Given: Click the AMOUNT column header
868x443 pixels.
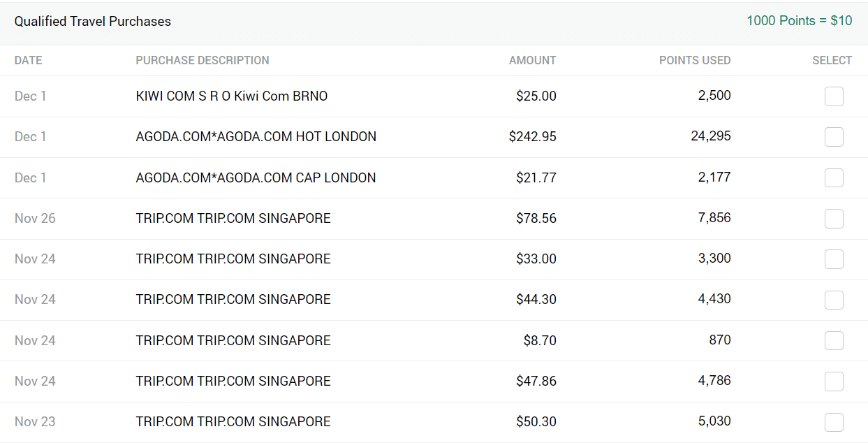Looking at the screenshot, I should point(532,61).
